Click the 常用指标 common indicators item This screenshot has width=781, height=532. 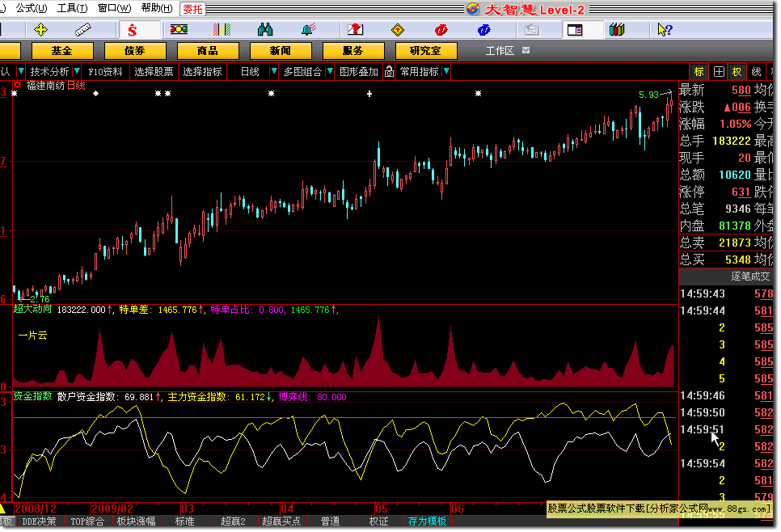click(x=420, y=72)
